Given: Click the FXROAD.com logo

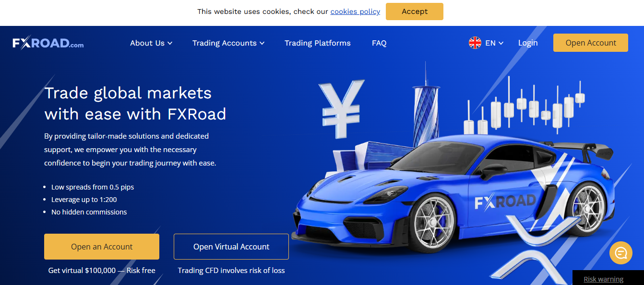Looking at the screenshot, I should (48, 43).
